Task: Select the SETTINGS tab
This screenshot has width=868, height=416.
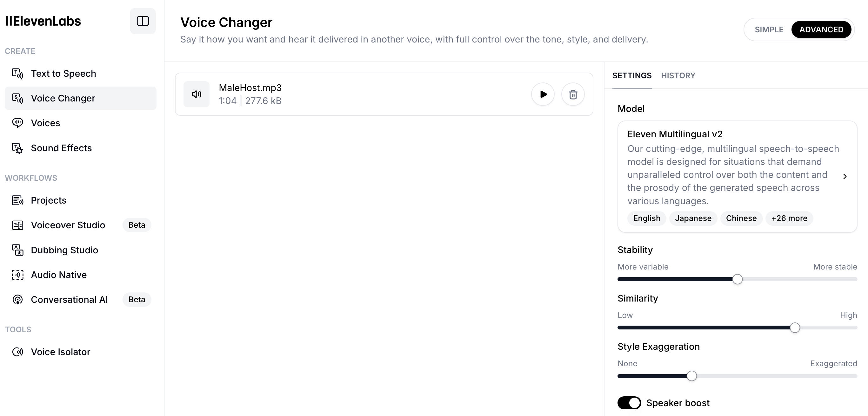Action: [x=632, y=75]
